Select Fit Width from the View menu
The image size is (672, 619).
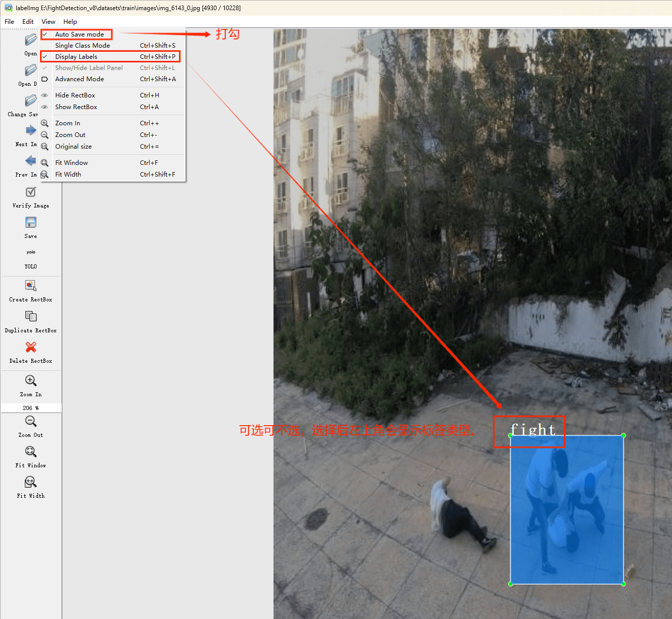pyautogui.click(x=112, y=175)
